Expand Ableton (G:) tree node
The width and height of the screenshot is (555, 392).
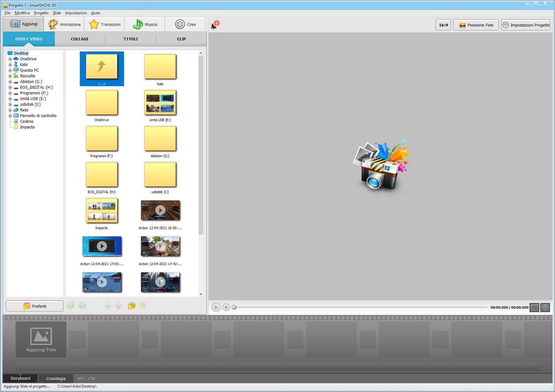10,82
